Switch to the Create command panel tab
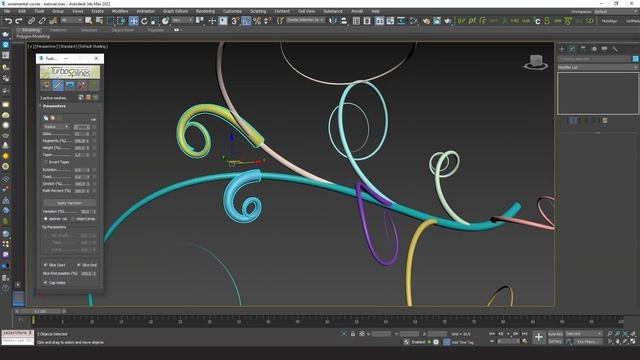Viewport: 640px width, 360px height. 562,49
